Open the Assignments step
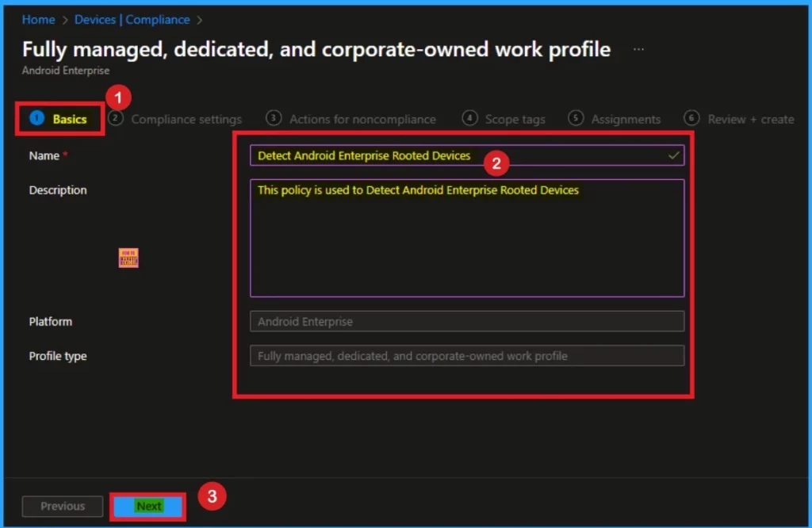The width and height of the screenshot is (812, 528). pos(615,119)
